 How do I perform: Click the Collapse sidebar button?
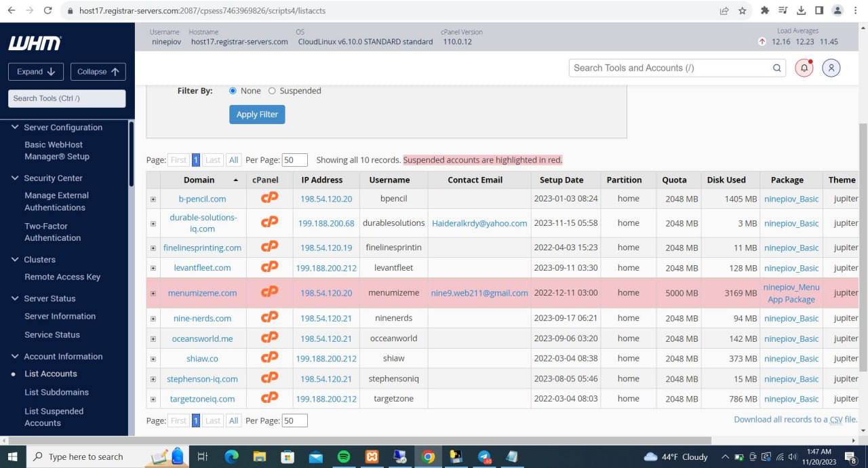click(x=98, y=72)
